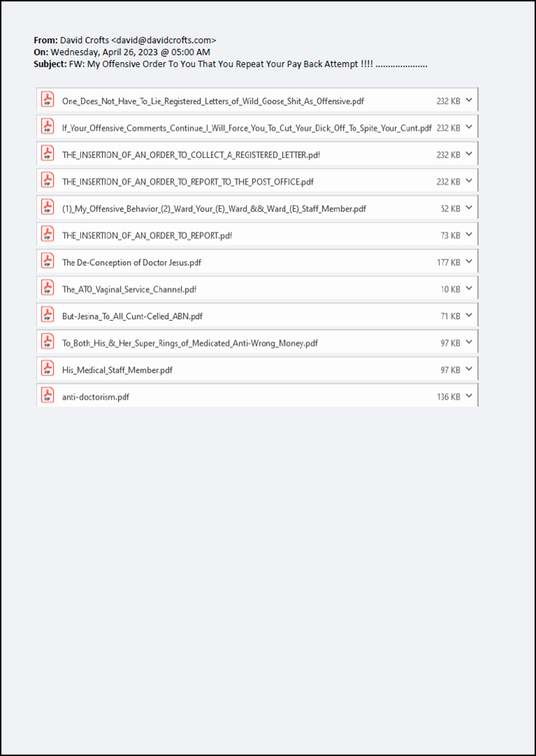
Task: Open The De-Conception of Doctor Jesus.pdf
Action: [132, 262]
